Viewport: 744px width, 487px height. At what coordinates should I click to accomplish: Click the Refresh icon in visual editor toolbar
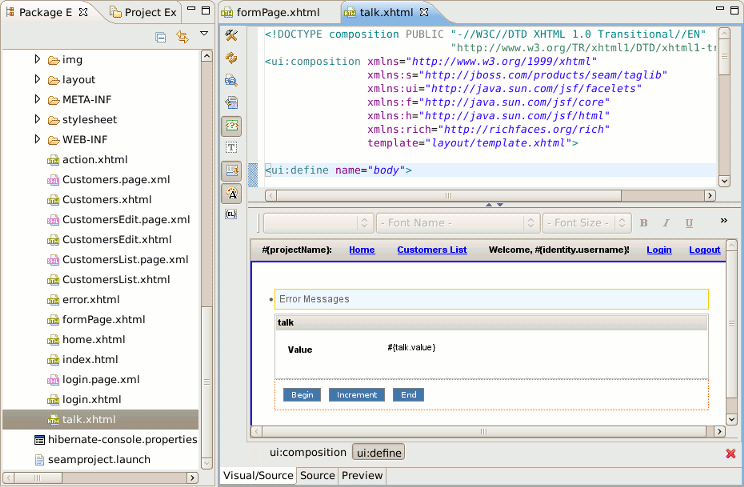(231, 58)
